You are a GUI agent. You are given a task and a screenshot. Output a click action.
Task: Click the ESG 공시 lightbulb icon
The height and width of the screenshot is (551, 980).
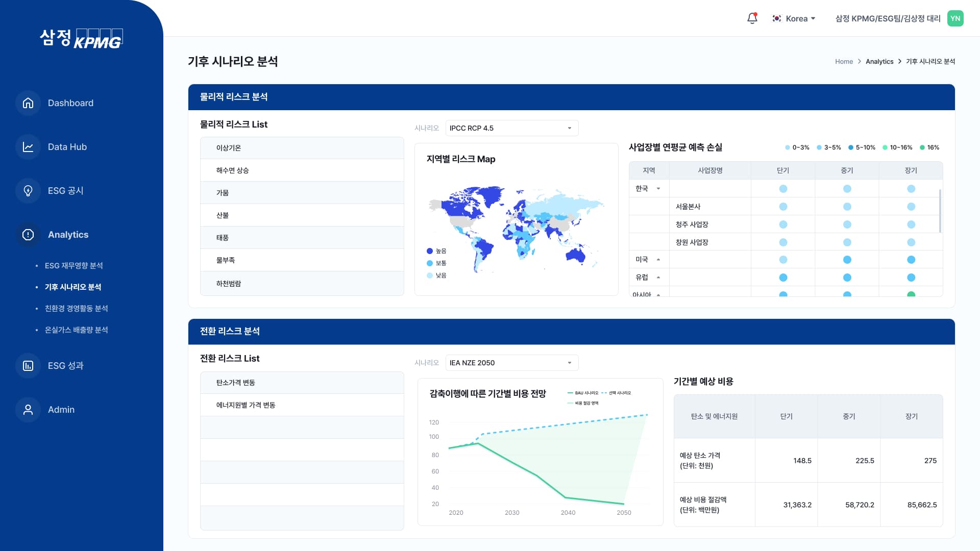(x=28, y=191)
